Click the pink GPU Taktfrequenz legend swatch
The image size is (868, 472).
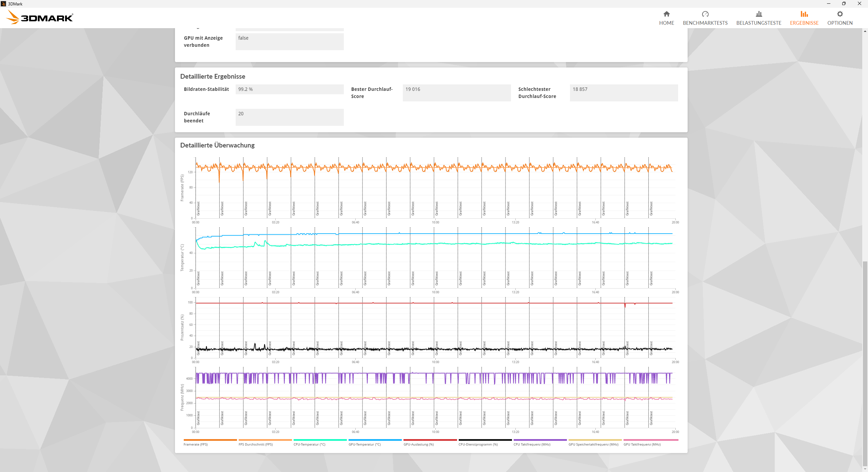tap(651, 440)
